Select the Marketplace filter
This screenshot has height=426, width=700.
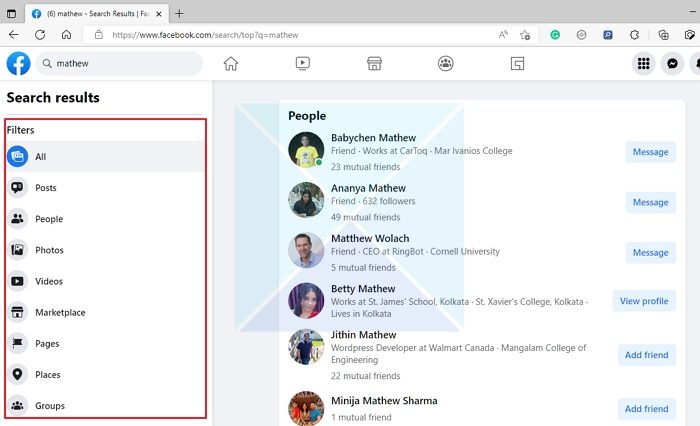[x=105, y=312]
